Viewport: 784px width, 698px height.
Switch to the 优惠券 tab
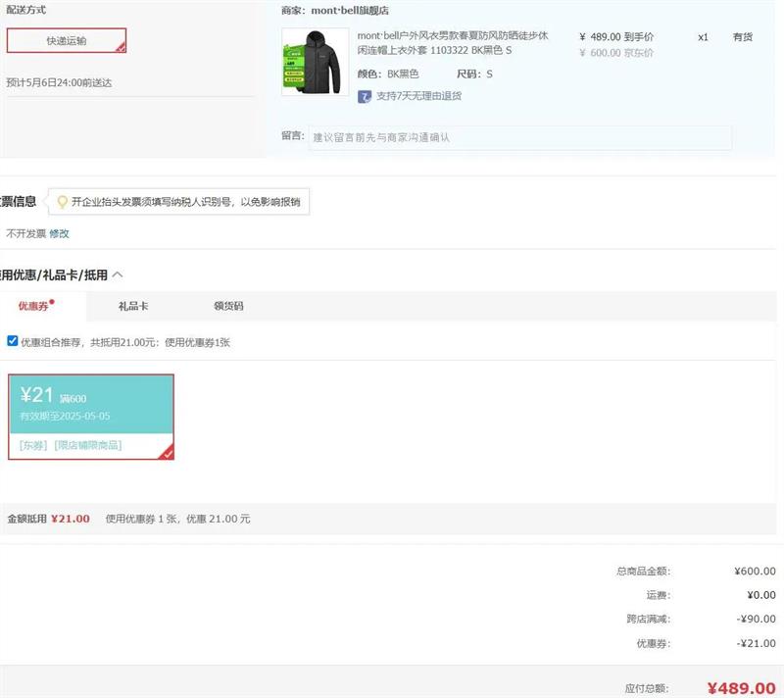33,307
